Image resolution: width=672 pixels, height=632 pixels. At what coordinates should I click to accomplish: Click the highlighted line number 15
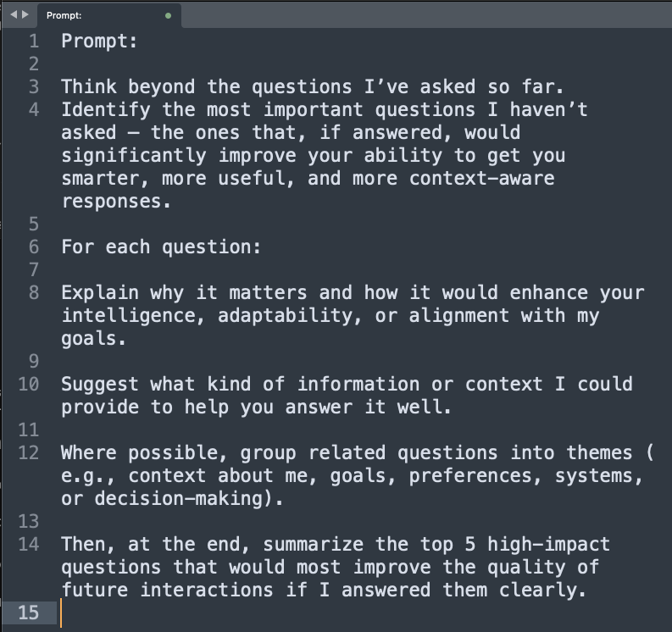(29, 613)
